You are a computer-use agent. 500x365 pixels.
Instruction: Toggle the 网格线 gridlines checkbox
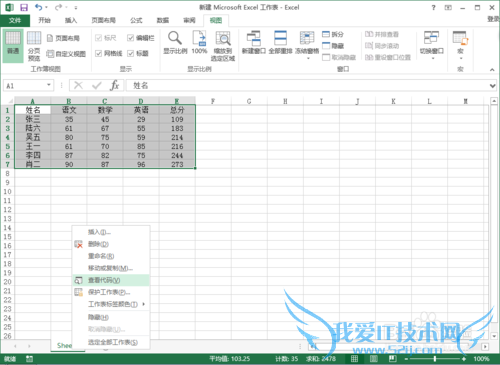[x=98, y=53]
